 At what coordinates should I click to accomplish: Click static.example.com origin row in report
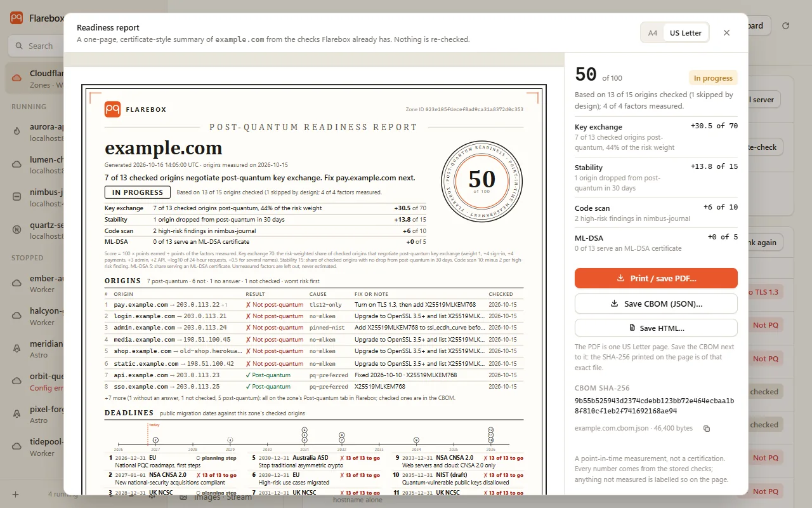314,364
